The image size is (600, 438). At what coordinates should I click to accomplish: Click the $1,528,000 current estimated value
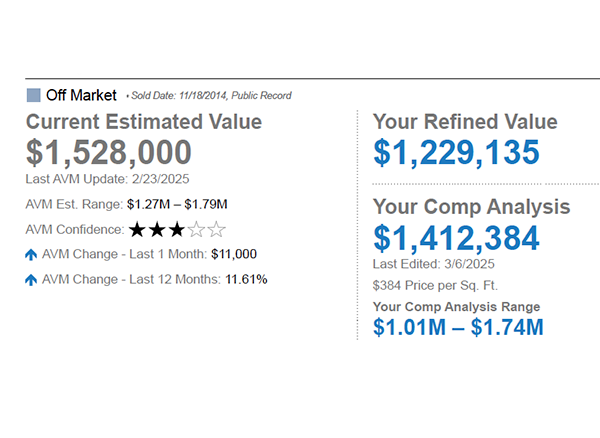pyautogui.click(x=108, y=153)
